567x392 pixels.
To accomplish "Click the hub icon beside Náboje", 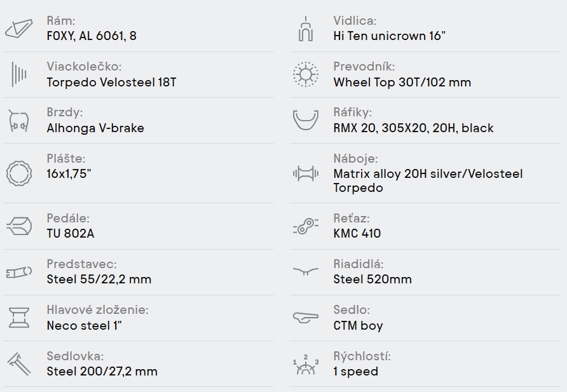I will point(306,173).
